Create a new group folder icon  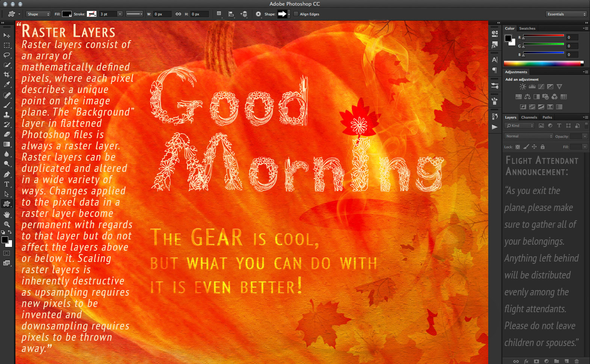[x=556, y=361]
